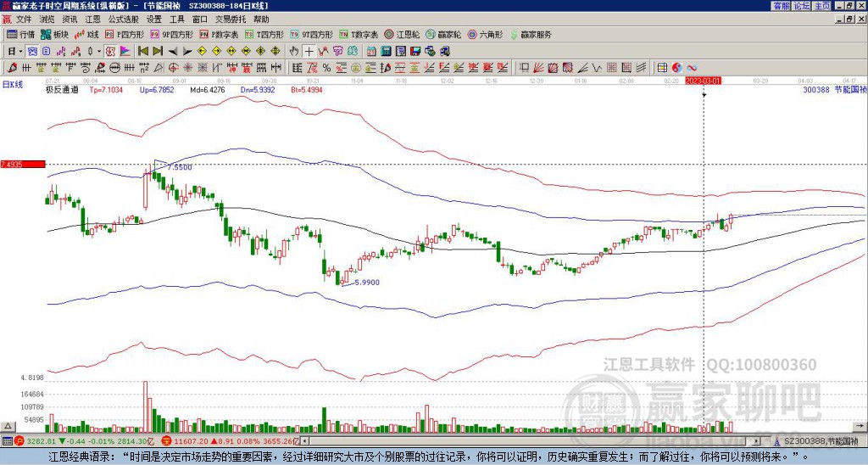
Task: Click the 极反通道 indicator name
Action: click(62, 89)
